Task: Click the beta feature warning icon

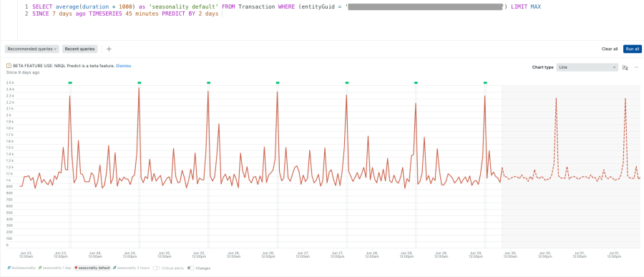Action: pos(9,66)
